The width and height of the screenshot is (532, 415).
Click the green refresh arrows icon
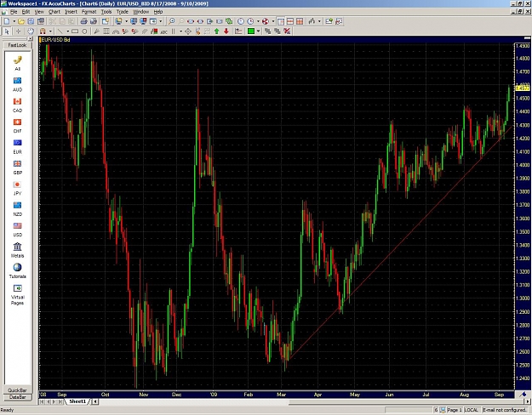pos(229,21)
